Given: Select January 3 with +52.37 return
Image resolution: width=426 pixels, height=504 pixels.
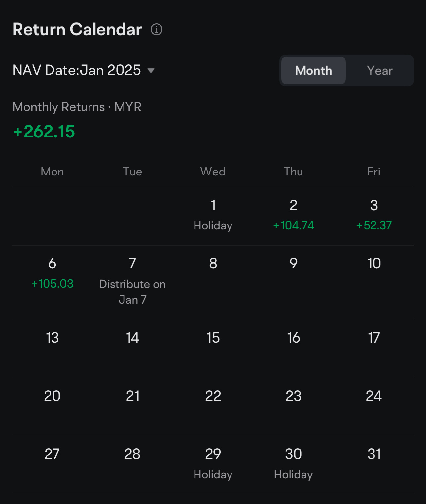Looking at the screenshot, I should coord(374,216).
